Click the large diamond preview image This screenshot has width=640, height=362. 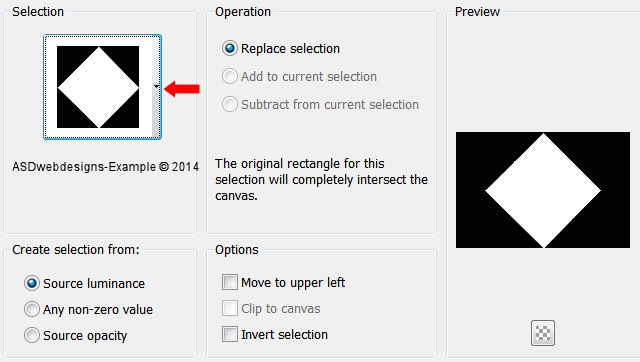pyautogui.click(x=543, y=190)
